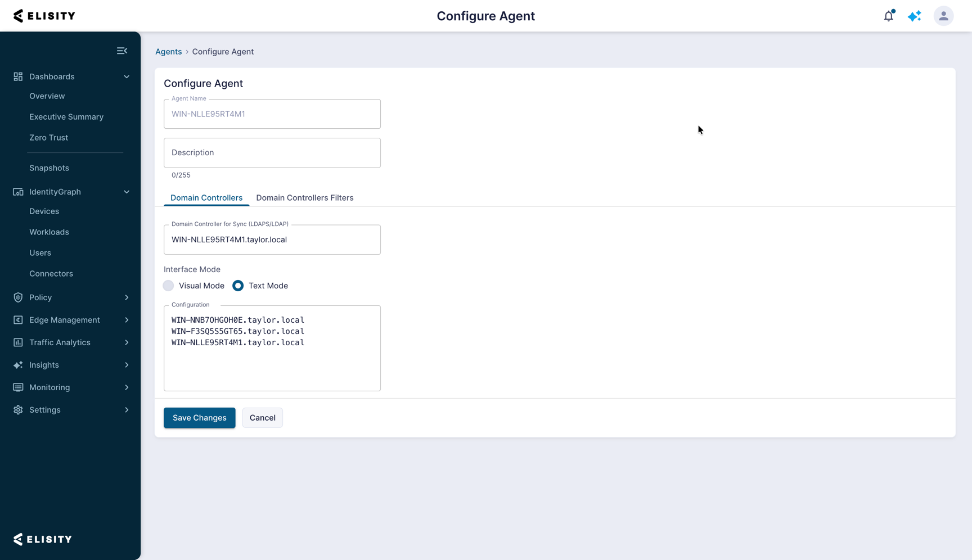
Task: Expand the Policy menu chevron
Action: point(127,297)
